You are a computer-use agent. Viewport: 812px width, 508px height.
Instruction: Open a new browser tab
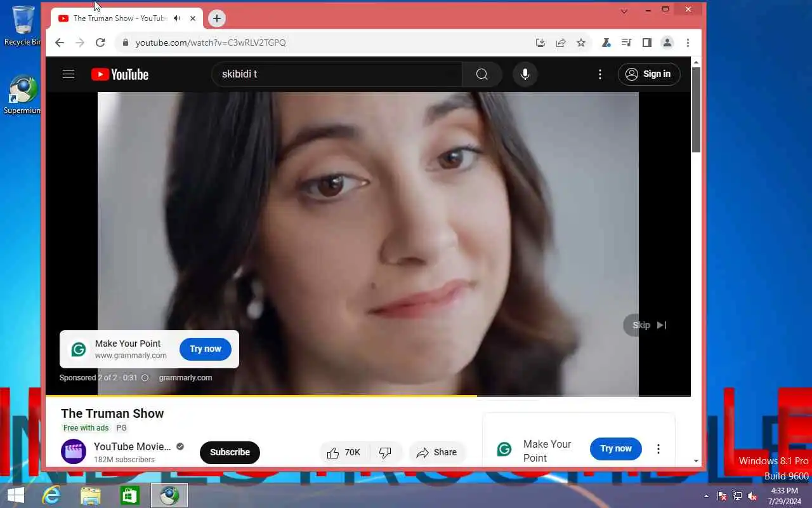click(217, 18)
